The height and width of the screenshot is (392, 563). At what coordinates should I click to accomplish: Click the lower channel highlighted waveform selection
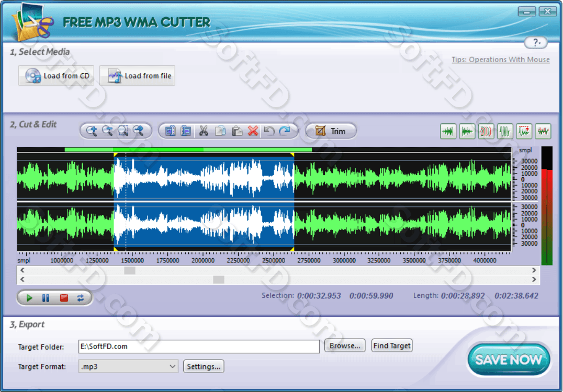pos(204,225)
